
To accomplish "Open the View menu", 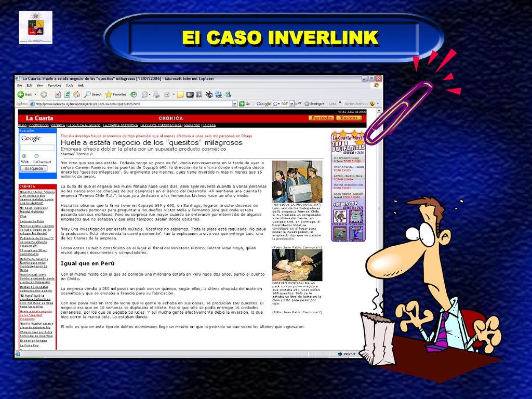I will (x=40, y=86).
